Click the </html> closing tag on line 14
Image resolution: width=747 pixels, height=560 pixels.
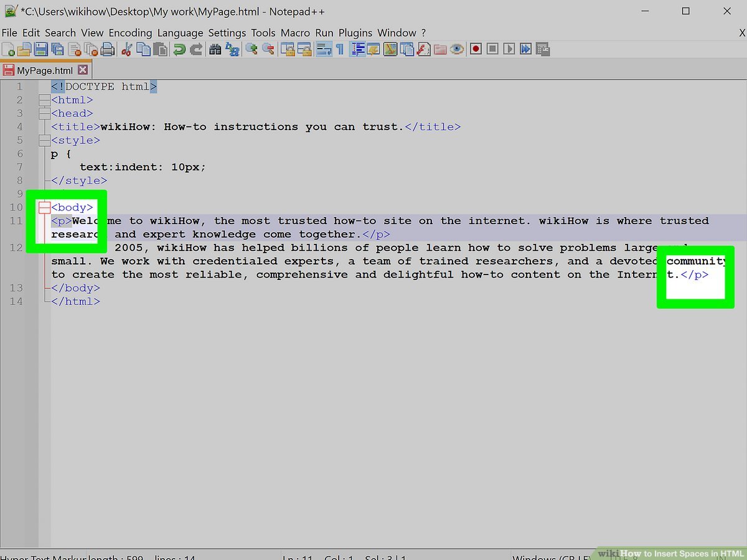click(x=75, y=302)
